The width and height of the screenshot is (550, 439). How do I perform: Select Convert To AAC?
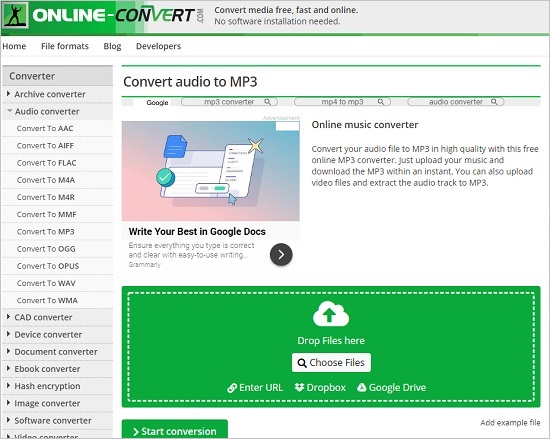click(58, 128)
